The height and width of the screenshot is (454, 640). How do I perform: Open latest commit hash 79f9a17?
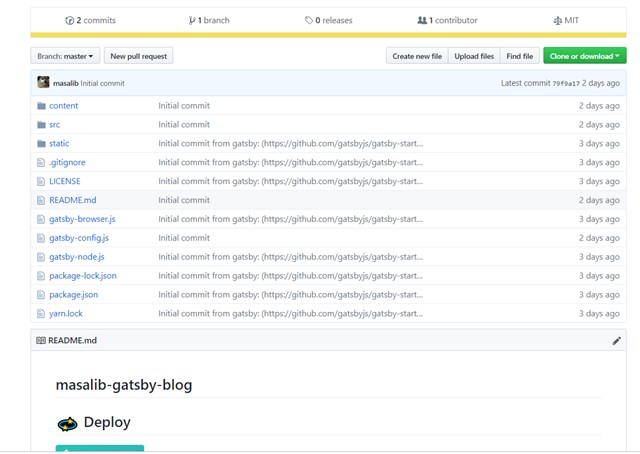pyautogui.click(x=566, y=83)
